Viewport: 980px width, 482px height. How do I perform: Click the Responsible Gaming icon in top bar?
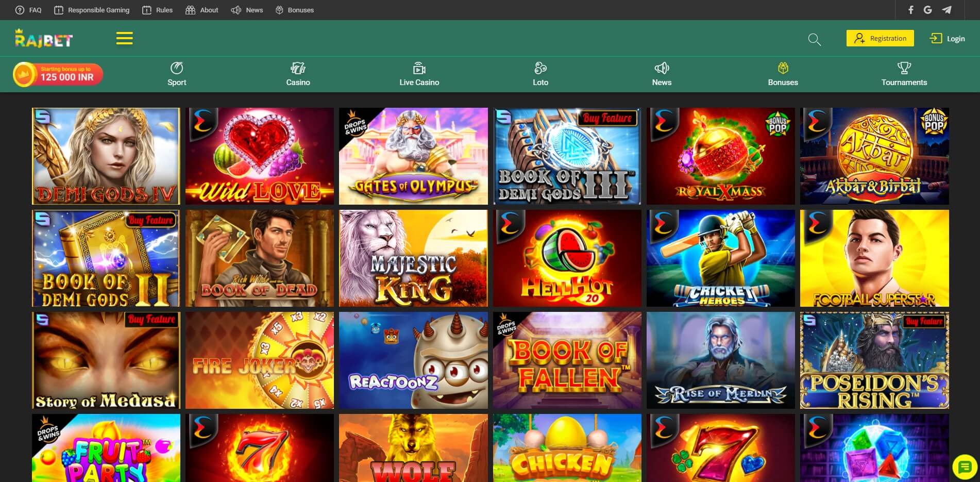click(59, 10)
